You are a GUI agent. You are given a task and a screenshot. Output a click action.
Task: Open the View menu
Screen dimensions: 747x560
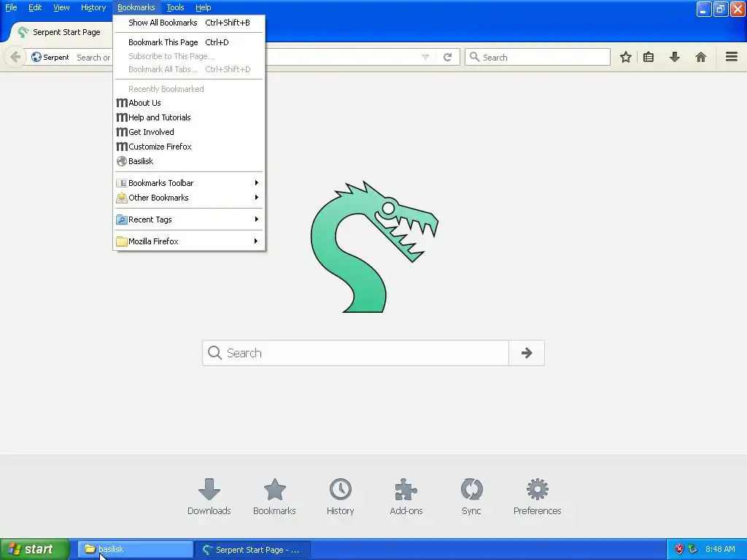tap(61, 7)
